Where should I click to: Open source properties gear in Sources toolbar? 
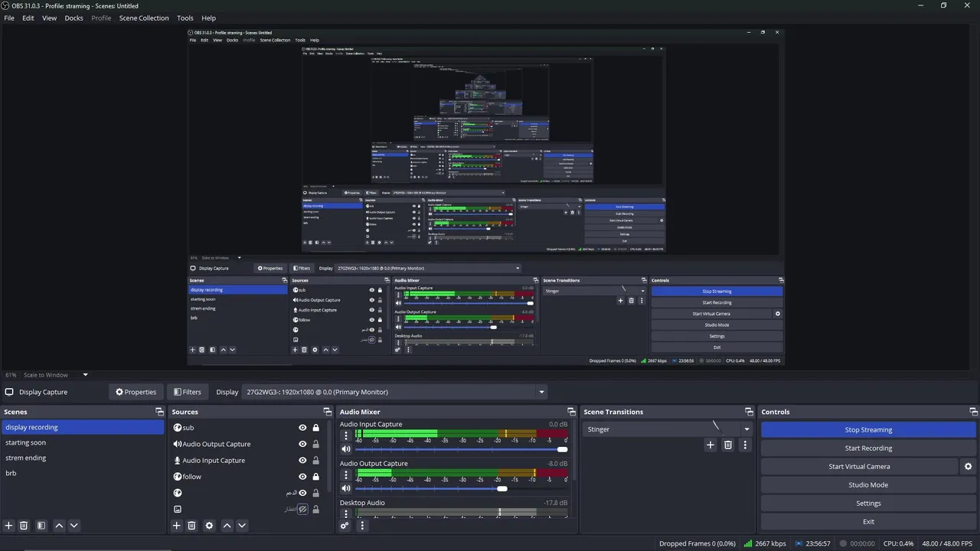[x=209, y=526]
